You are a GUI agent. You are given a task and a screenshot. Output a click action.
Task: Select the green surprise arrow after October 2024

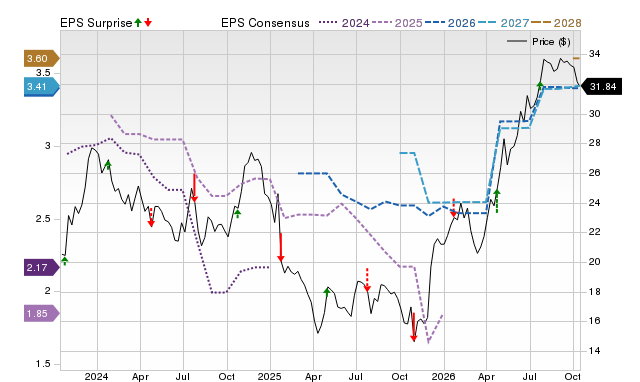(238, 214)
